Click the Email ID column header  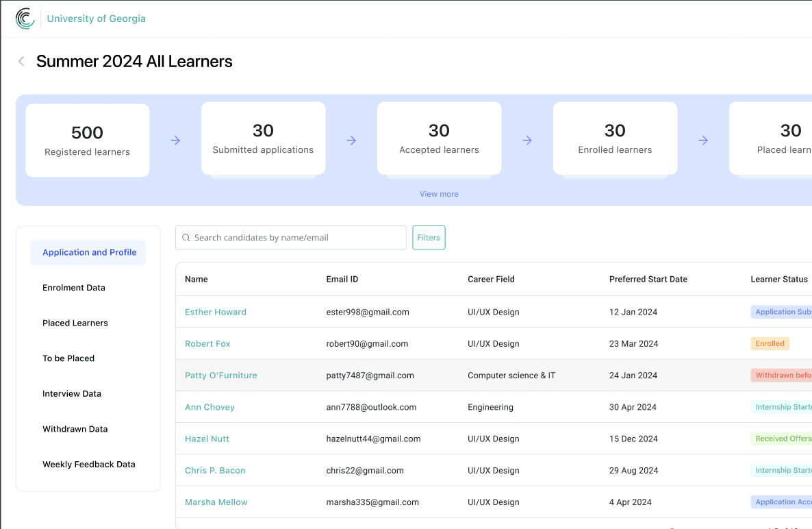(342, 280)
